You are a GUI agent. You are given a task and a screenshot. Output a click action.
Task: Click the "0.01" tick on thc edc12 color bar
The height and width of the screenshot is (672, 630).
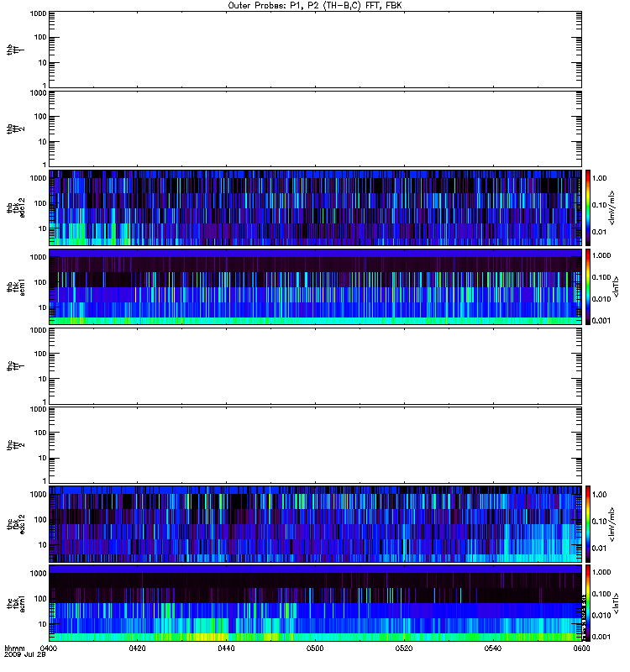tap(600, 549)
